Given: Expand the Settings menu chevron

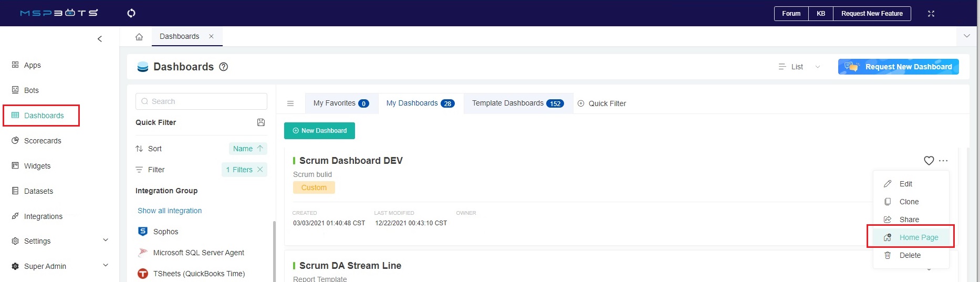Looking at the screenshot, I should point(106,240).
